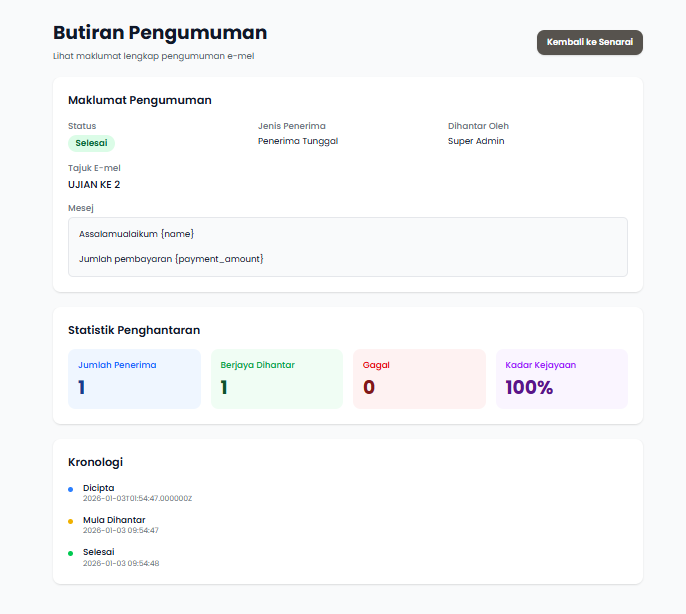Image resolution: width=686 pixels, height=614 pixels.
Task: Select the green Selesai status badge
Action: tap(91, 143)
